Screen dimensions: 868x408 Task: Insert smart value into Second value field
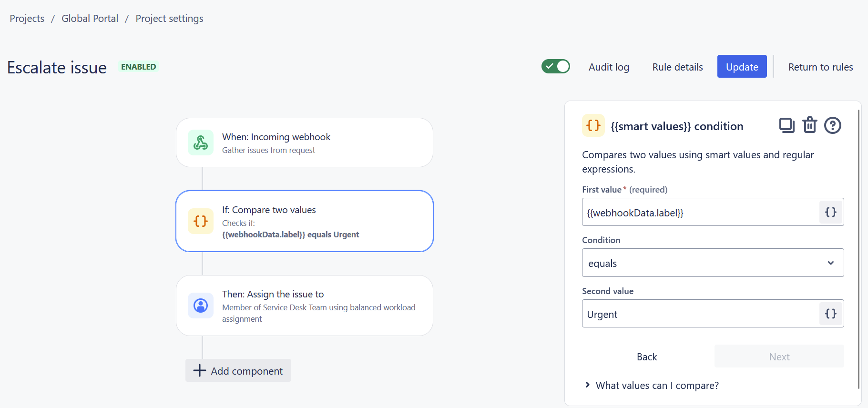(x=830, y=314)
